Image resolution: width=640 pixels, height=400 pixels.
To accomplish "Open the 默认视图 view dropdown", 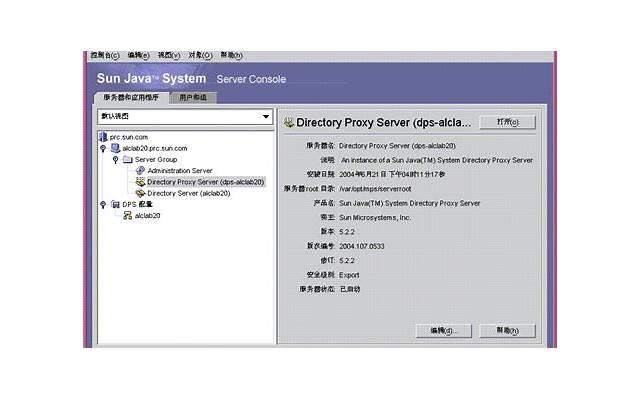I will coord(265,117).
